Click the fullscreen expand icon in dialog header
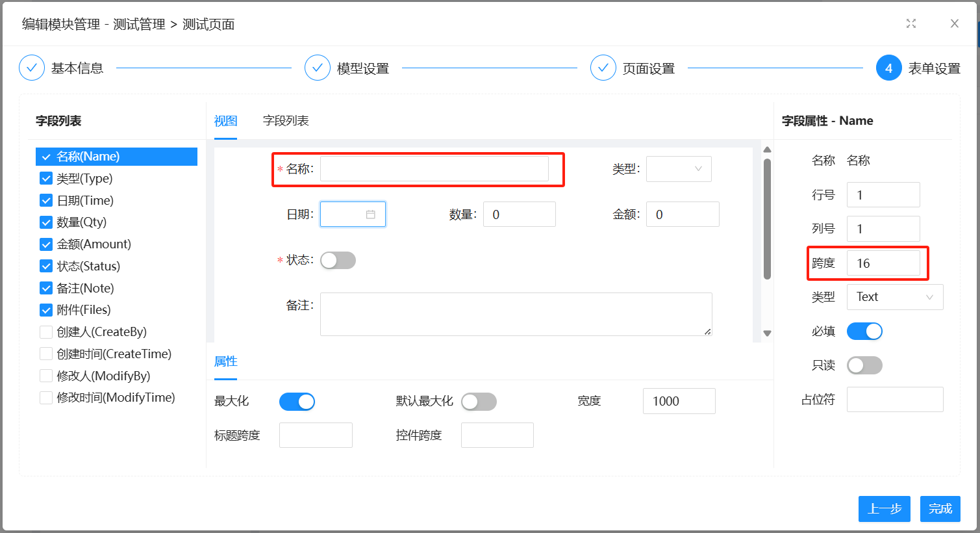This screenshot has width=980, height=533. tap(911, 23)
